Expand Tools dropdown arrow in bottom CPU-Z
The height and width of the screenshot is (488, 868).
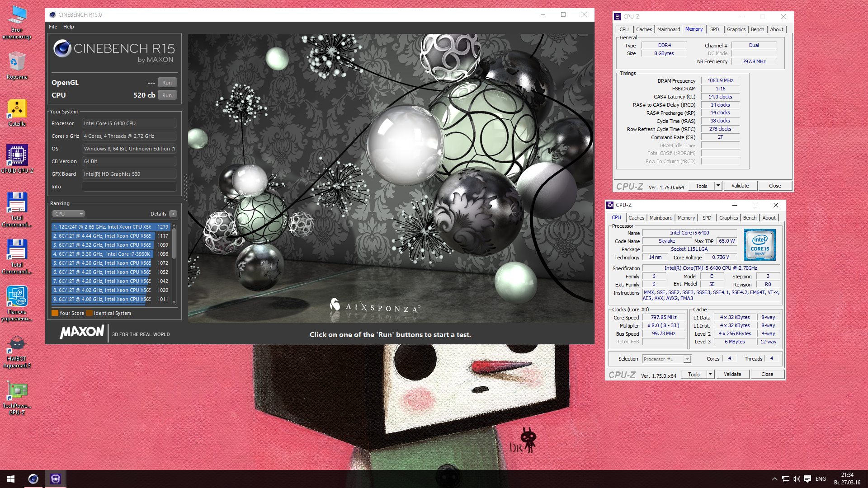point(710,374)
